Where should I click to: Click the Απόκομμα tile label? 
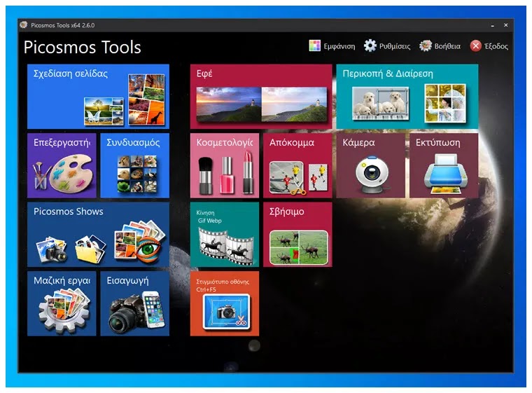[x=292, y=143]
